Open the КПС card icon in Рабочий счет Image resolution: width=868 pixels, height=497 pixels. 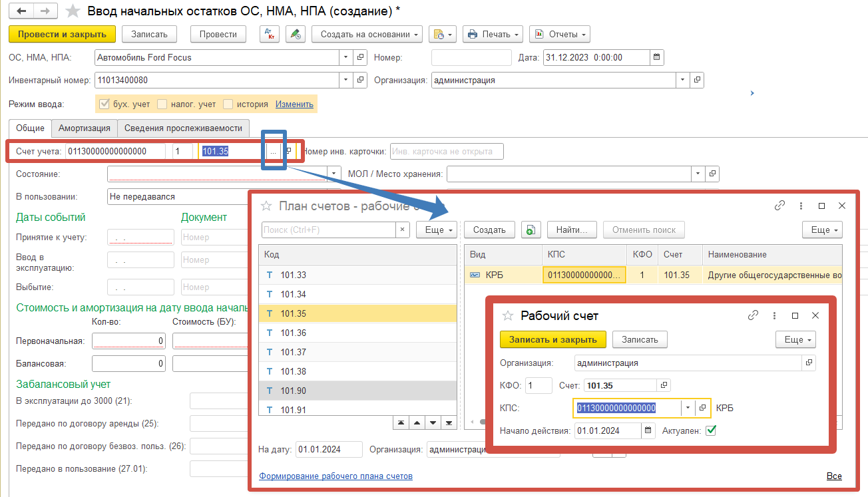pos(702,408)
